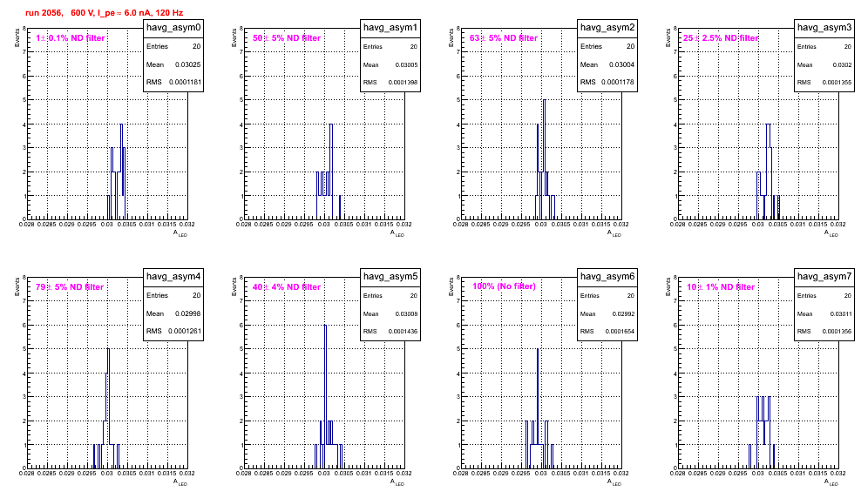
Task: Click the '40± 4% ND filter' label
Action: tap(287, 287)
